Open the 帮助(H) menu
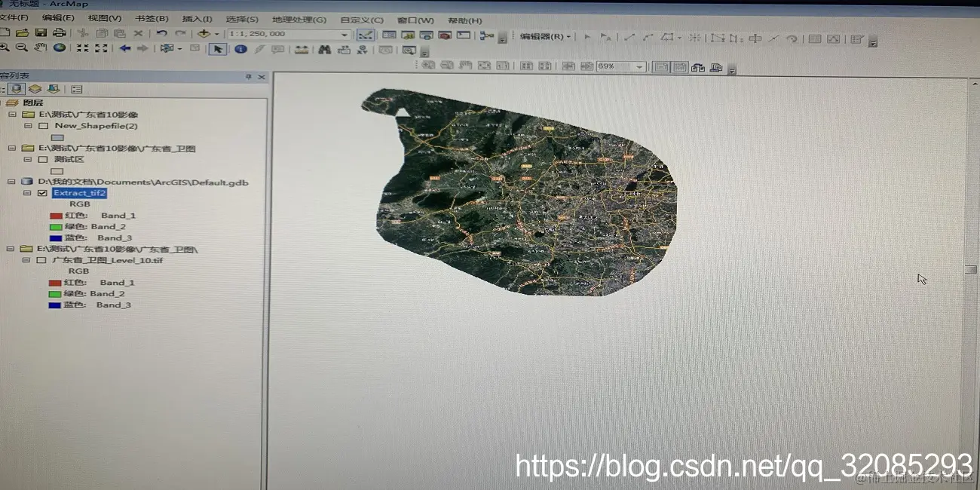980x490 pixels. point(464,20)
